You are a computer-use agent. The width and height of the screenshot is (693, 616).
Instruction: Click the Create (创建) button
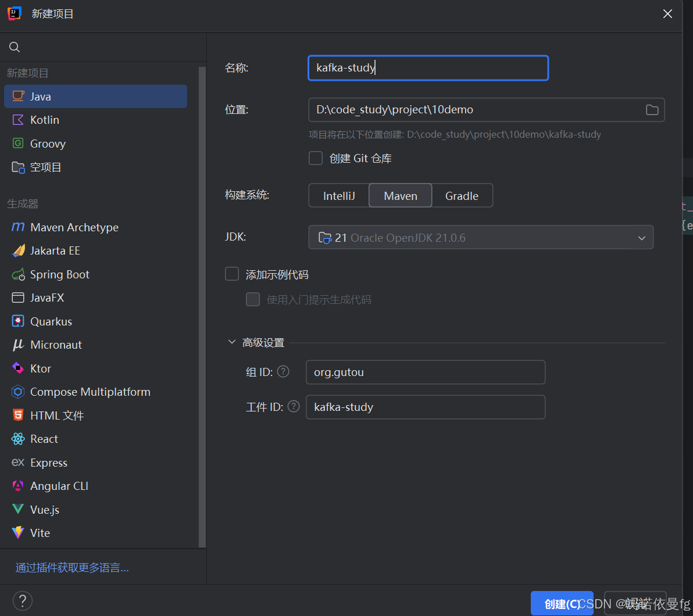[562, 603]
